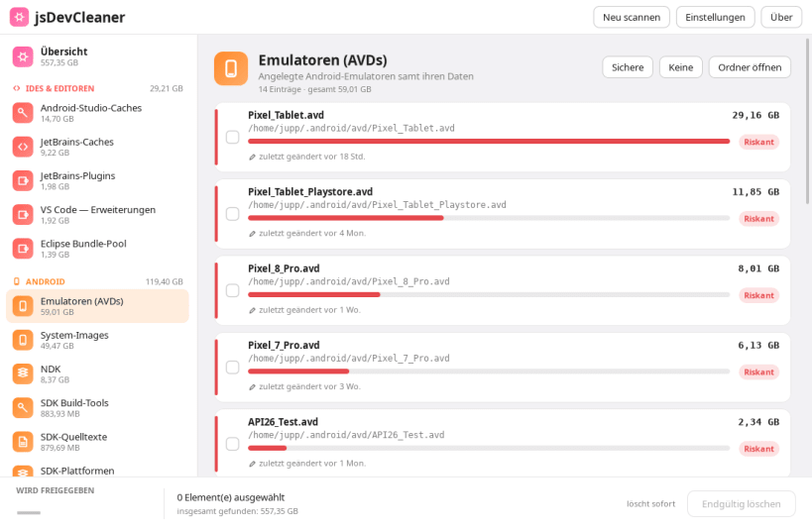Viewport: 812px width, 531px height.
Task: Open Übersicht in the sidebar
Action: (97, 56)
